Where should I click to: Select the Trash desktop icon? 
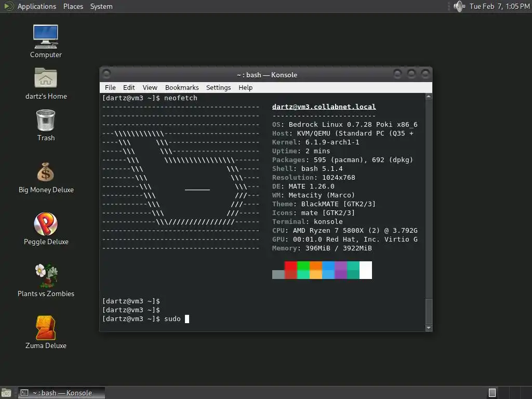(x=46, y=125)
